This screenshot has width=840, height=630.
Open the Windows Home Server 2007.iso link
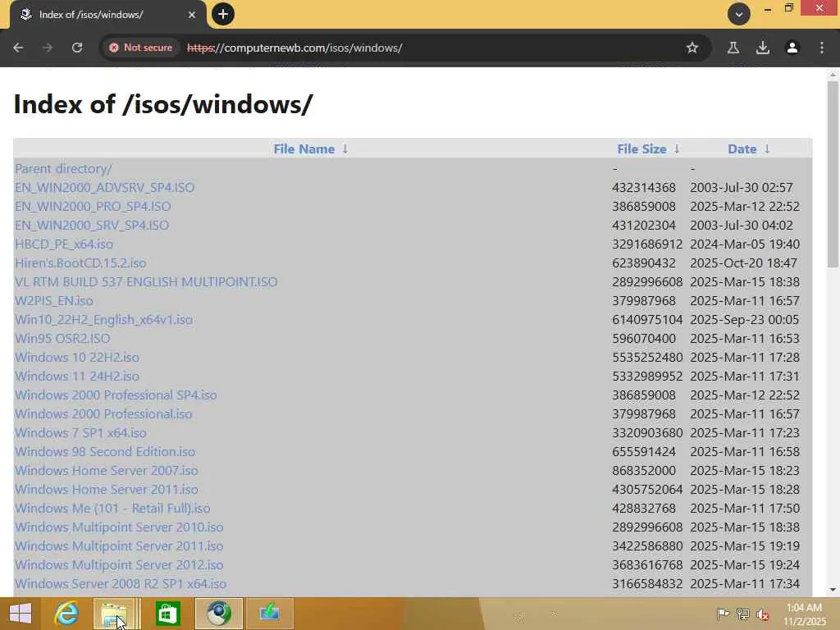point(106,470)
